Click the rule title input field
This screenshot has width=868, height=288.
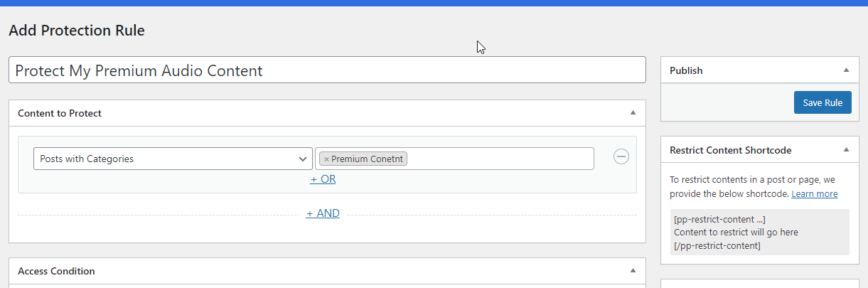coord(327,70)
